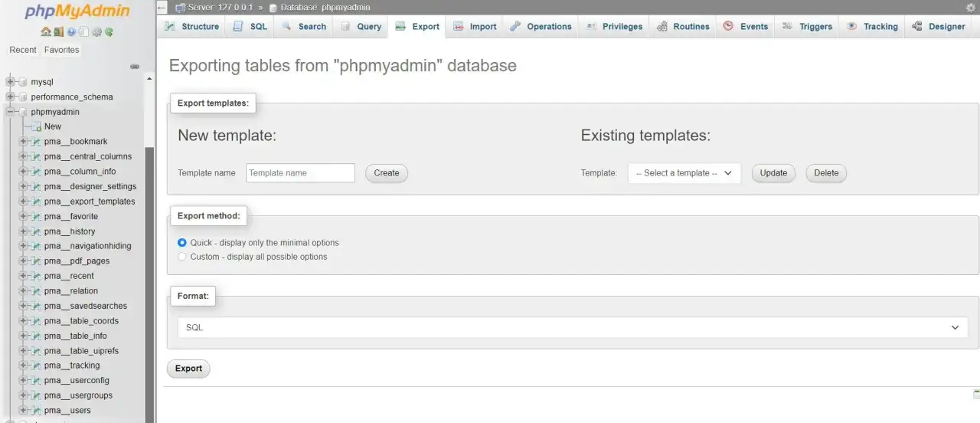The width and height of the screenshot is (980, 423).
Task: Expand the mysql database node
Action: (10, 82)
